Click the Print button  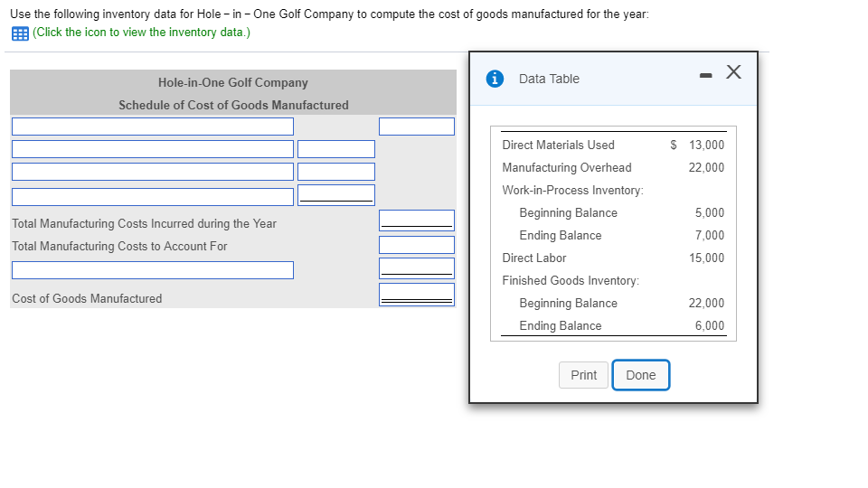pos(583,375)
